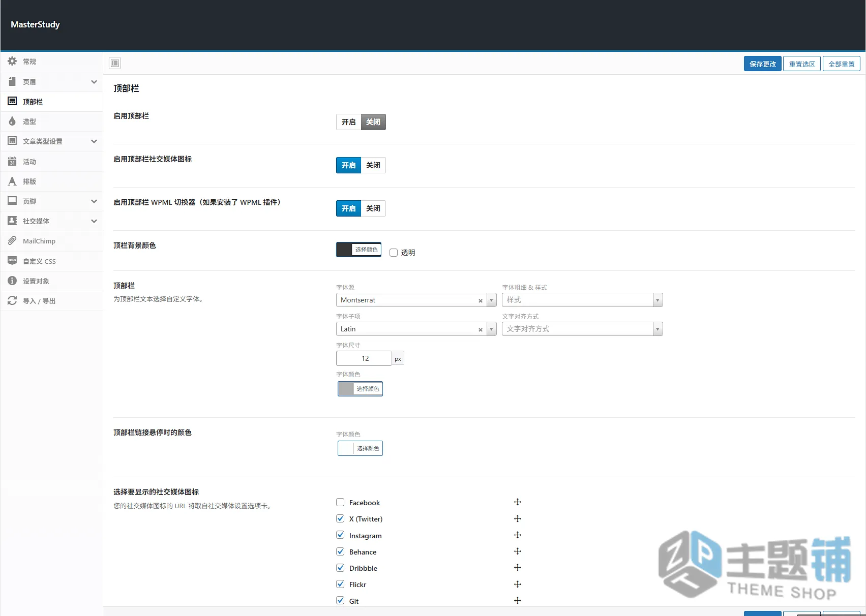Click the Styling droplet icon

click(12, 121)
